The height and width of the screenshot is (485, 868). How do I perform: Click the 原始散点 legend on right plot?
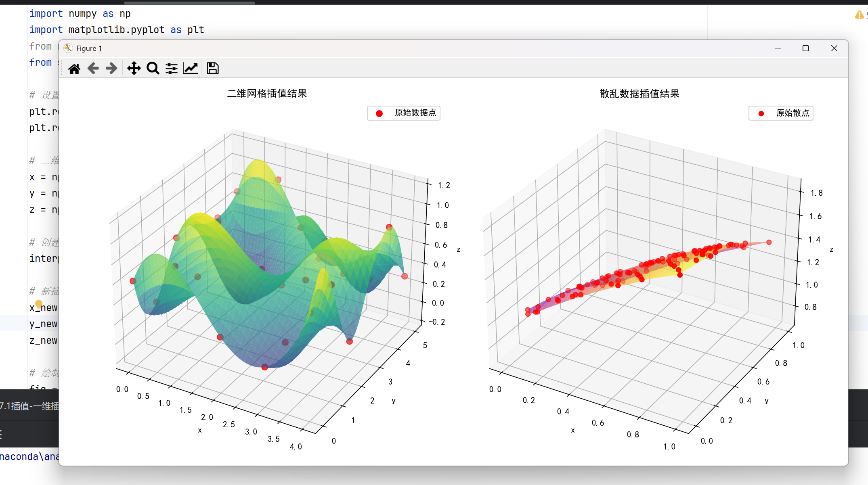(x=781, y=113)
